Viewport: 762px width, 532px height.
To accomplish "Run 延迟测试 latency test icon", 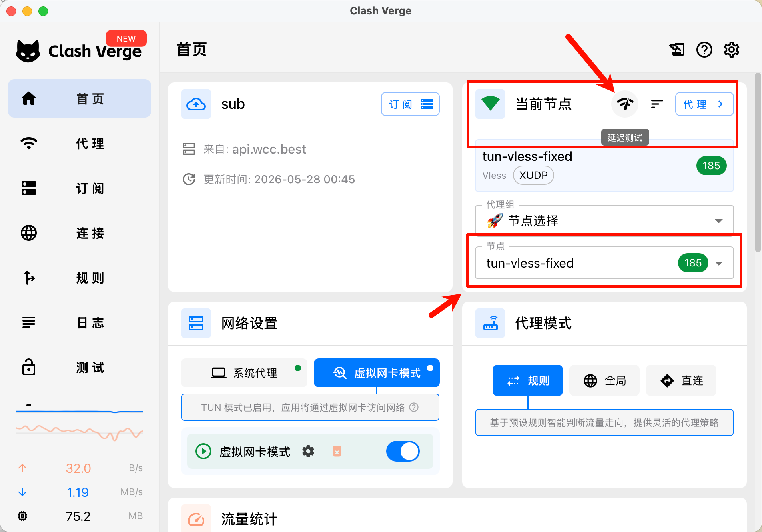I will [625, 104].
